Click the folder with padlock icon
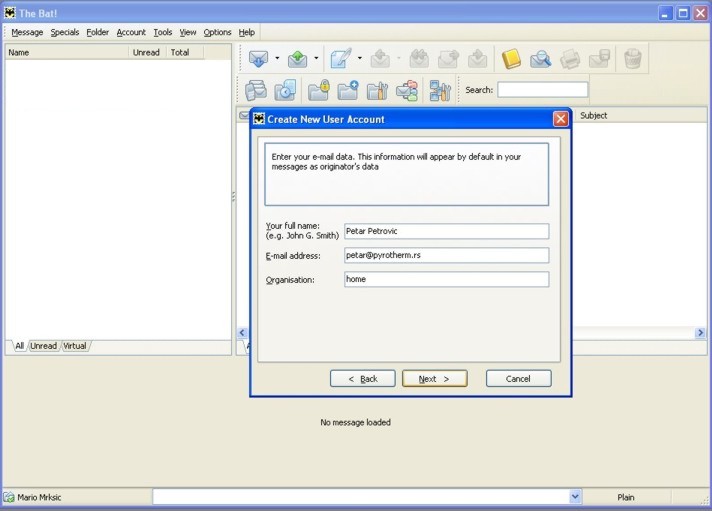This screenshot has width=712, height=511. pyautogui.click(x=318, y=90)
